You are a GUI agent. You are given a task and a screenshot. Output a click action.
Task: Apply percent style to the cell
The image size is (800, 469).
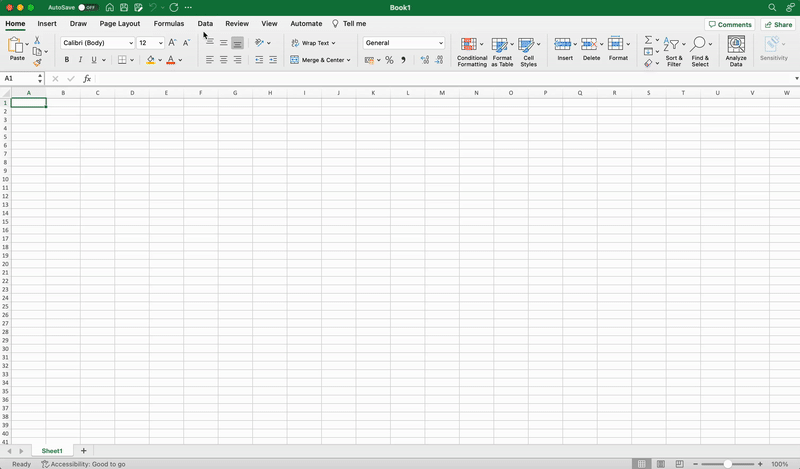(389, 60)
